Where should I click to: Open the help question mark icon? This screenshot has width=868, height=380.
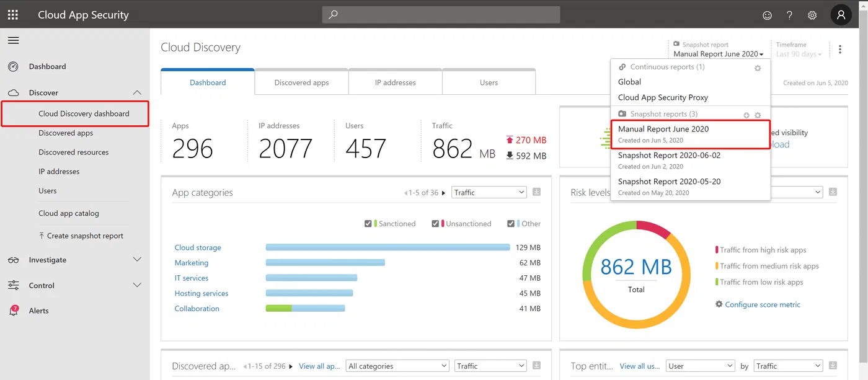click(789, 15)
